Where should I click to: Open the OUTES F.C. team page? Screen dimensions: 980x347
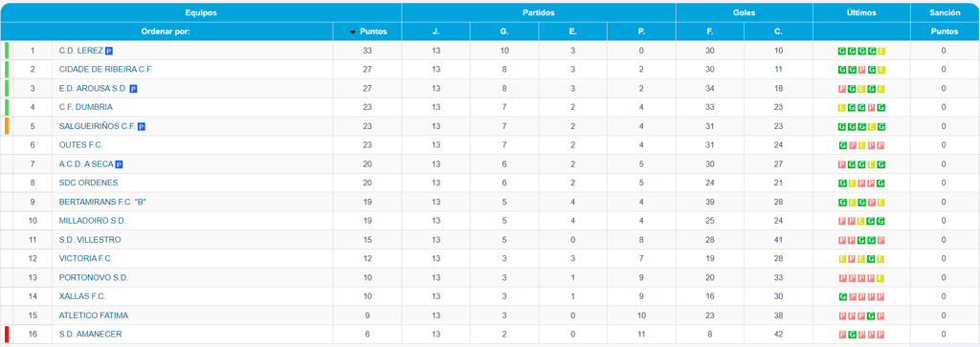(x=80, y=144)
